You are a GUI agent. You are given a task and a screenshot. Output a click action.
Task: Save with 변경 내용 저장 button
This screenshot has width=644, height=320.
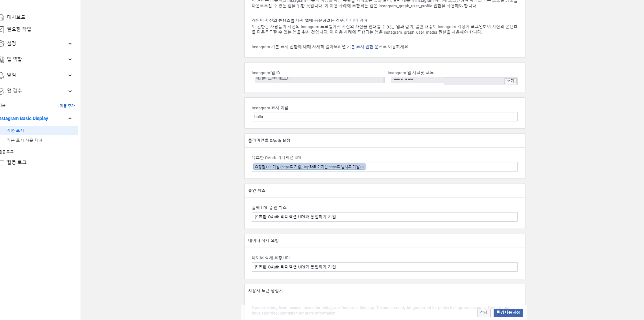pyautogui.click(x=508, y=313)
